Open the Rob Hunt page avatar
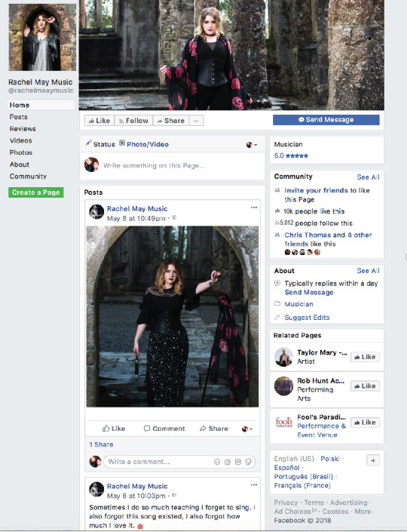The height and width of the screenshot is (532, 407). tap(283, 386)
